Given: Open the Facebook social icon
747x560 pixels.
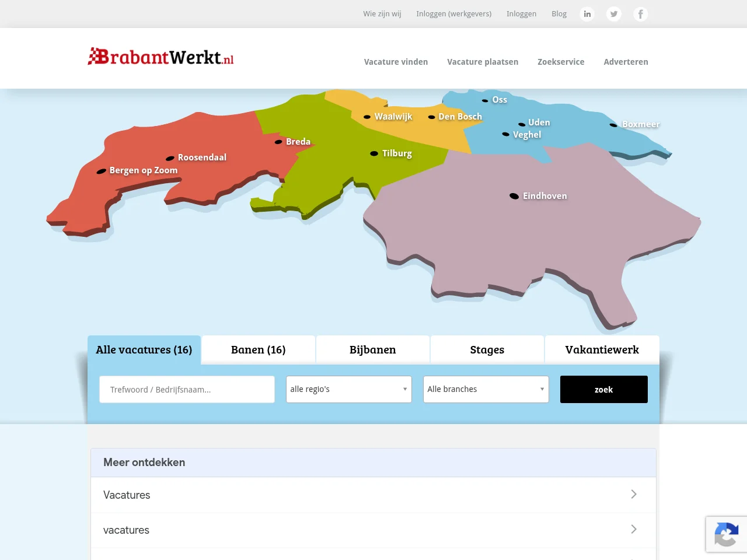Looking at the screenshot, I should coord(640,14).
